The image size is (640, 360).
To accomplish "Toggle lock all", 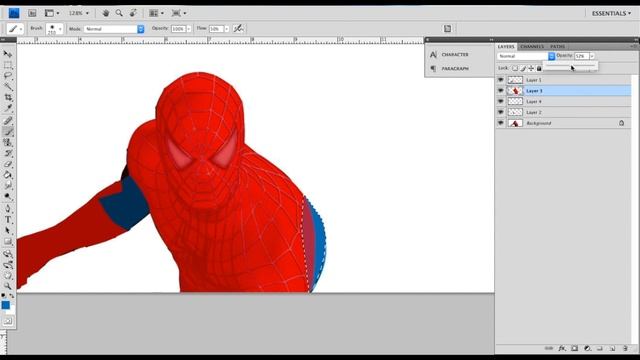I will click(x=539, y=68).
